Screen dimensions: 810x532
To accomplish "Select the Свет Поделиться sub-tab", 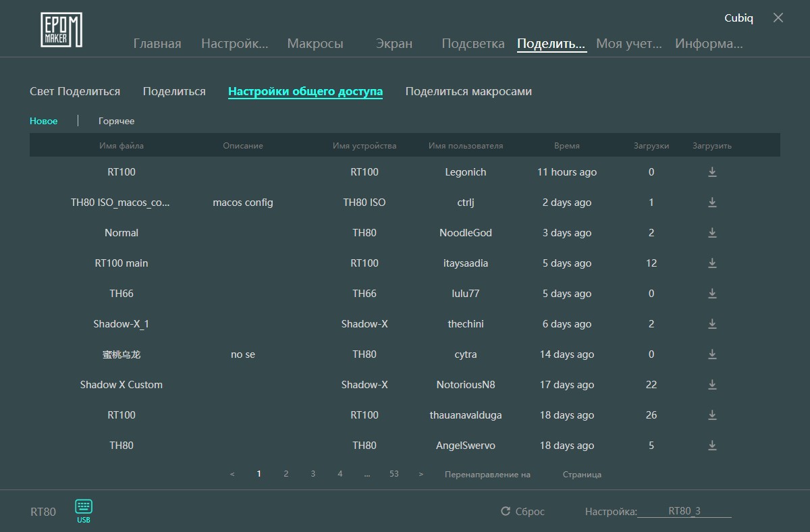I will 75,91.
